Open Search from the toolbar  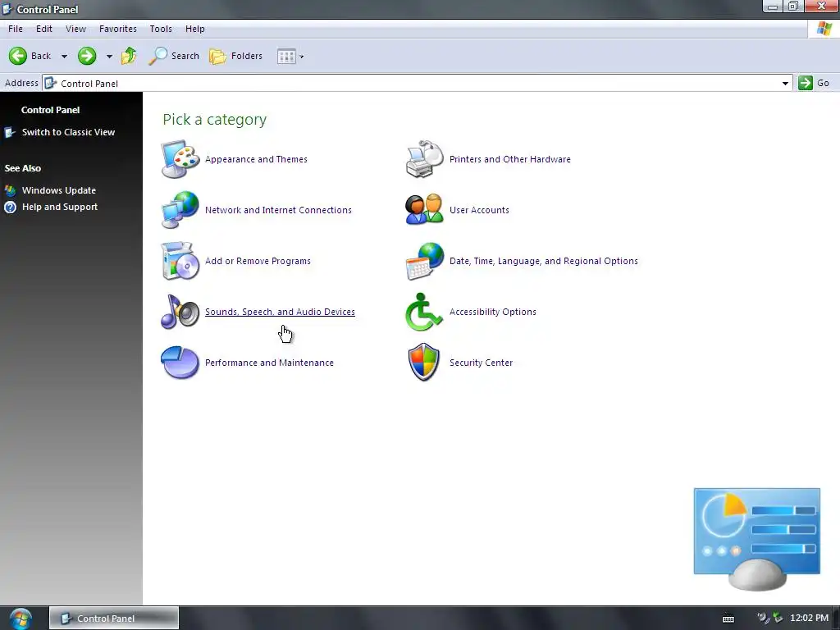[x=174, y=56]
